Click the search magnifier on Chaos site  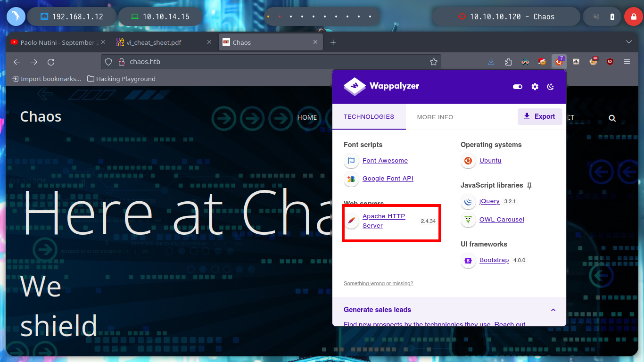pos(612,118)
